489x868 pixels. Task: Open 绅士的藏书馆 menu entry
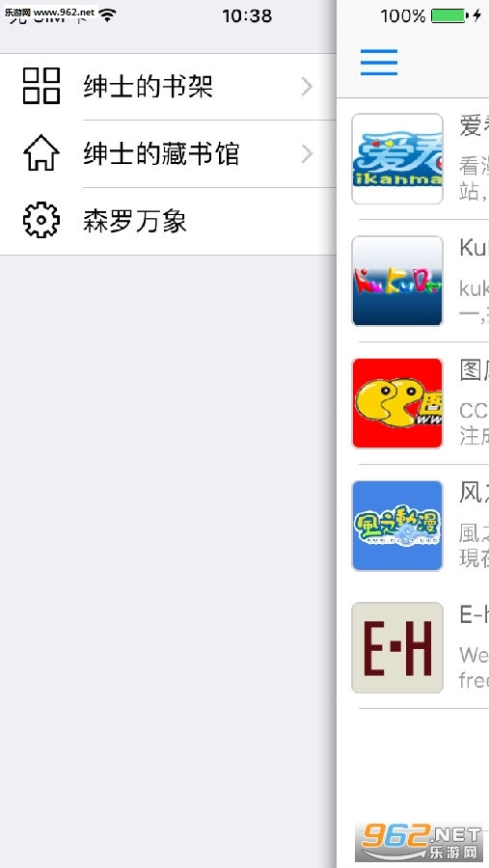pyautogui.click(x=168, y=154)
